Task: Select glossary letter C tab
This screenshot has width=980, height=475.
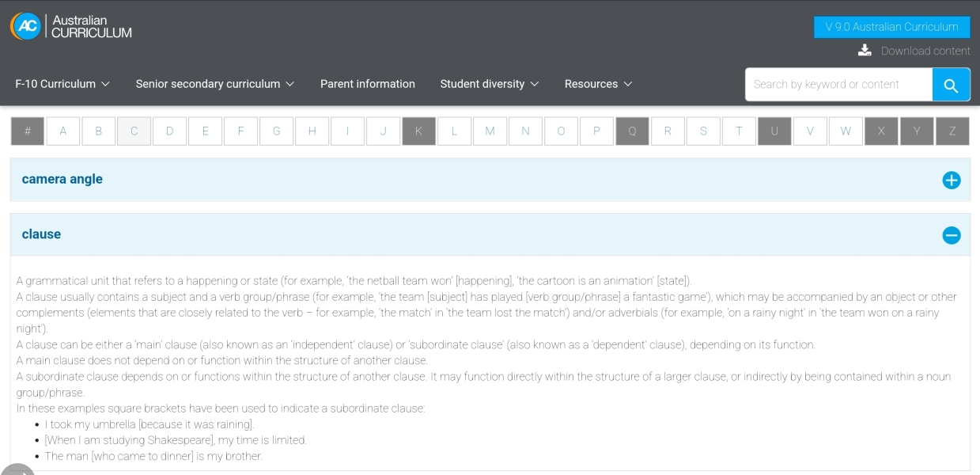Action: click(134, 131)
